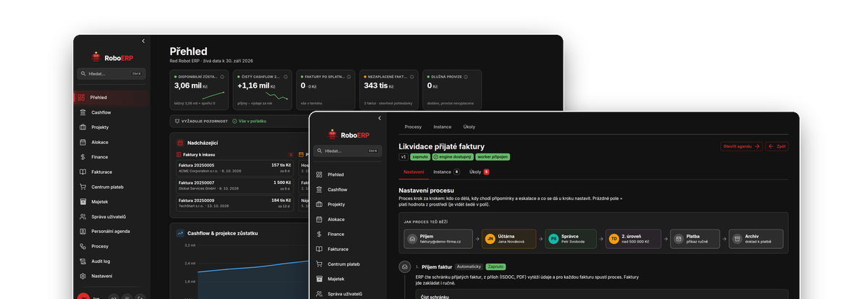Click the engine dostupný status badge

click(454, 156)
